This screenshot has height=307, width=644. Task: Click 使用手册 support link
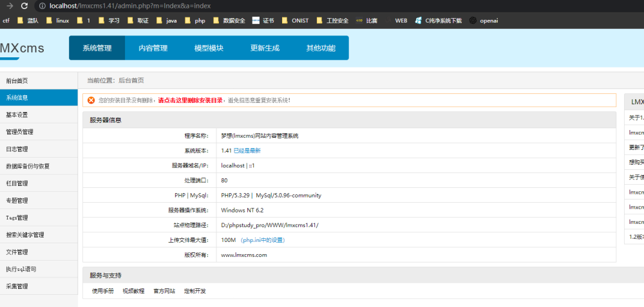click(x=102, y=291)
